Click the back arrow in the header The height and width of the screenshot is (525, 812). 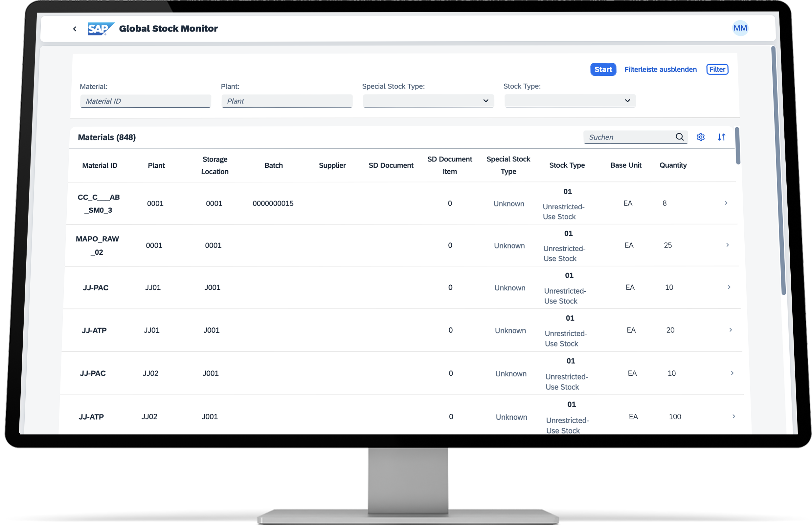point(75,29)
